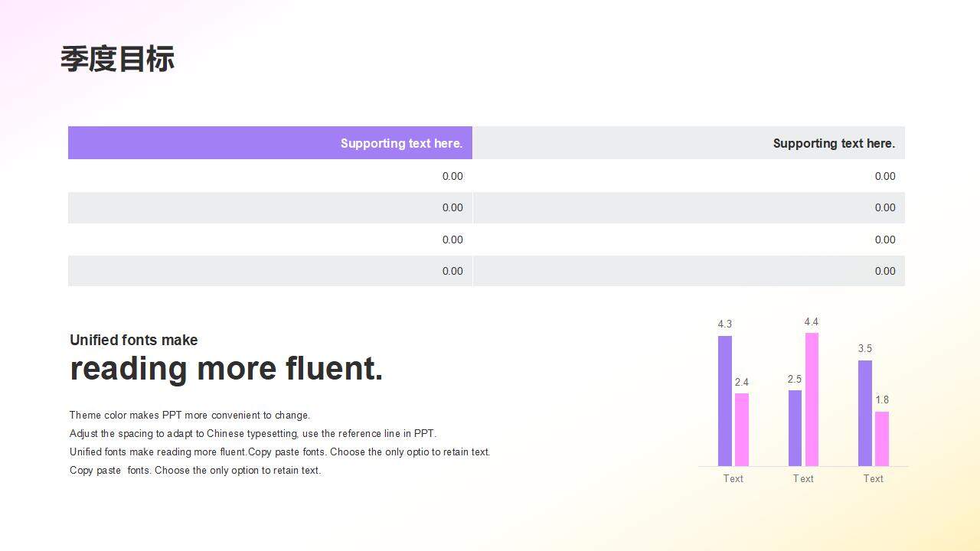980x551 pixels.
Task: Select the line starting 'Unified fonts make reading more fluent.Copy'
Action: click(x=280, y=452)
